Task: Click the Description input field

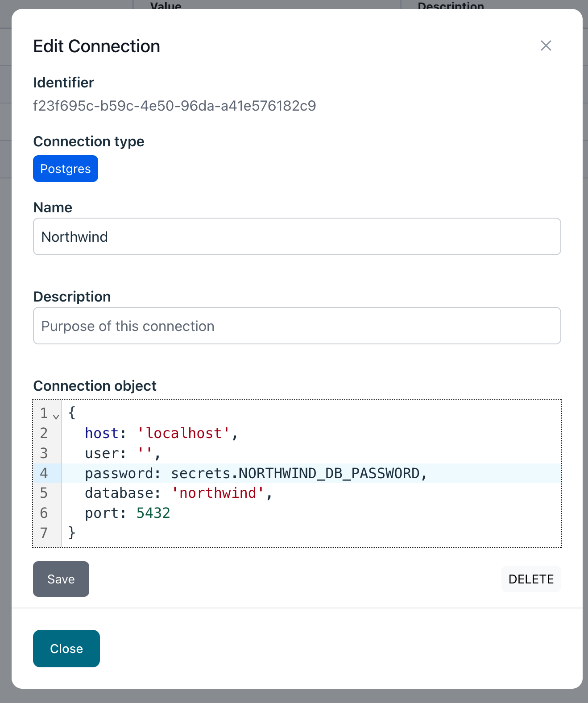Action: click(x=297, y=326)
